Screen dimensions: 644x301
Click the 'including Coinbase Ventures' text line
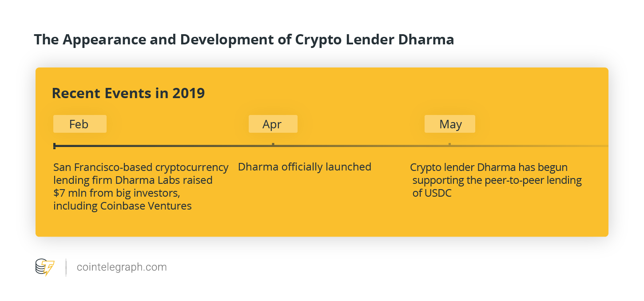[x=123, y=206]
